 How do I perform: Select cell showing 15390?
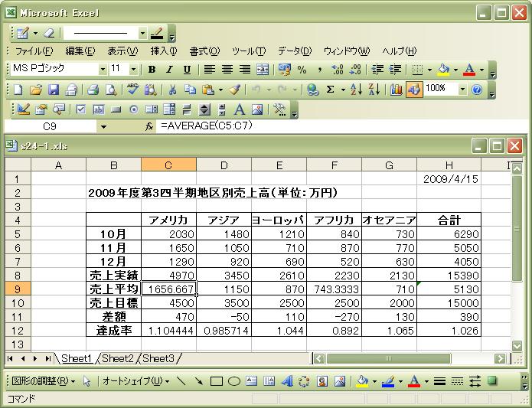coord(449,276)
